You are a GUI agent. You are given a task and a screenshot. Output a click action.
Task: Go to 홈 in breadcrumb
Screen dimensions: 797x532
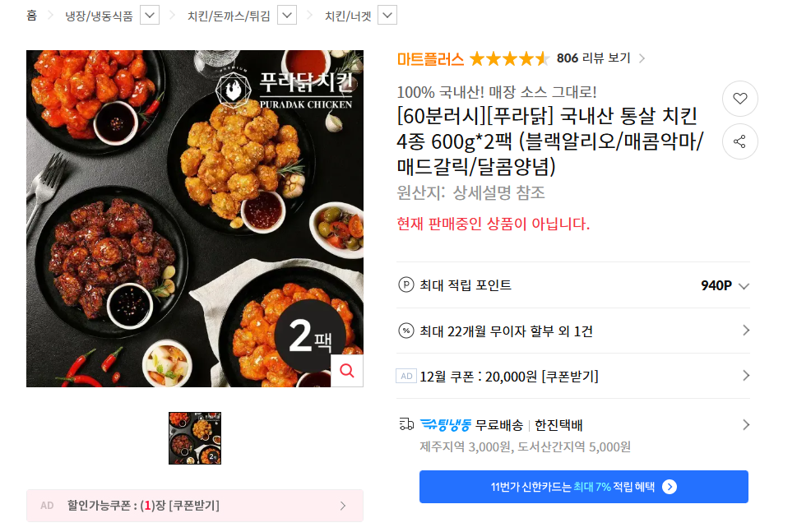pyautogui.click(x=31, y=16)
